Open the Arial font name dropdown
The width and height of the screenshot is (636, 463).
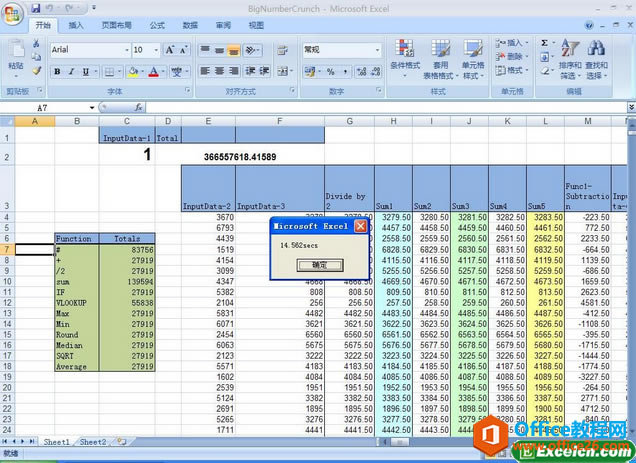127,50
